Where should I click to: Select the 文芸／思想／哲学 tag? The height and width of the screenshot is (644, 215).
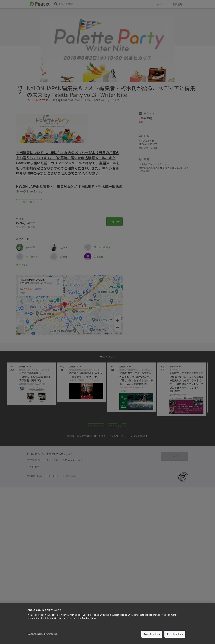tap(96, 425)
